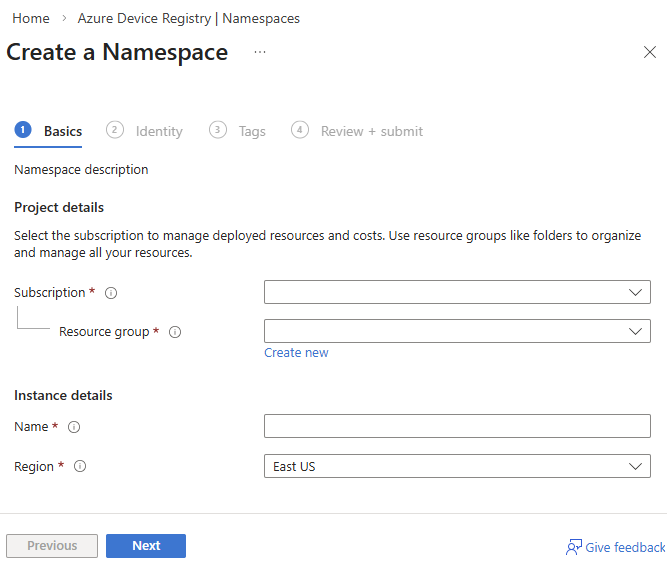The width and height of the screenshot is (667, 571).
Task: Navigate to Home breadcrumb
Action: coord(31,18)
